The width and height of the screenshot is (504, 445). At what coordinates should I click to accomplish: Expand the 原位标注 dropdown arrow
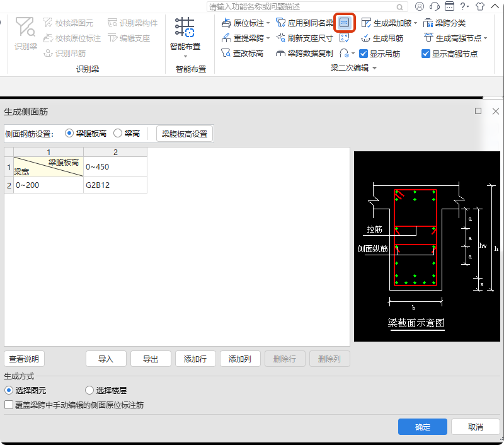(x=268, y=23)
